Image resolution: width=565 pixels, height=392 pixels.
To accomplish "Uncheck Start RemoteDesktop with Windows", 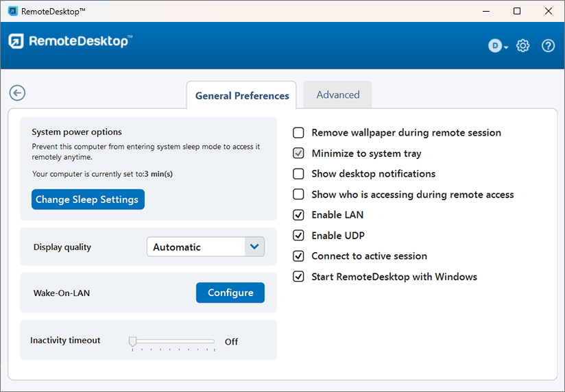I will tap(298, 277).
